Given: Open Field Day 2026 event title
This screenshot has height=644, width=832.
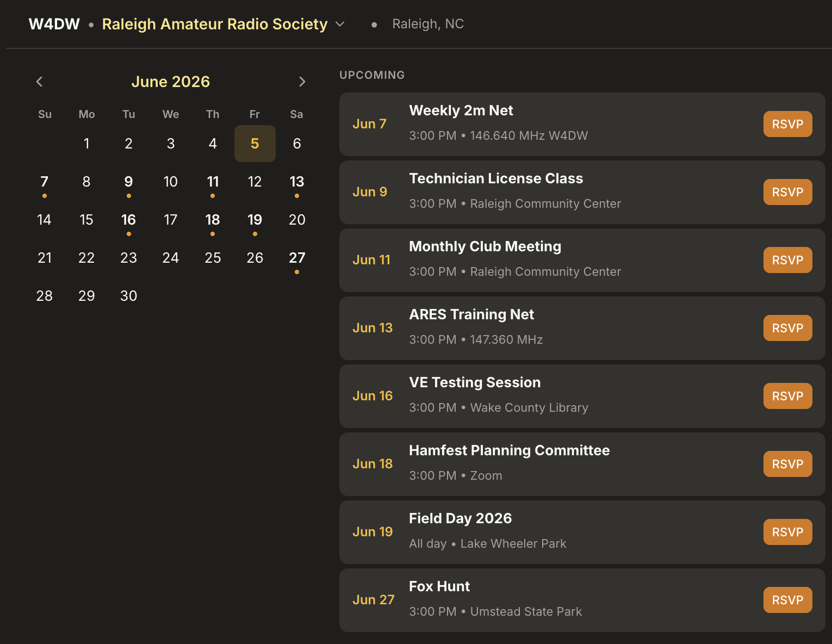Looking at the screenshot, I should tap(461, 518).
